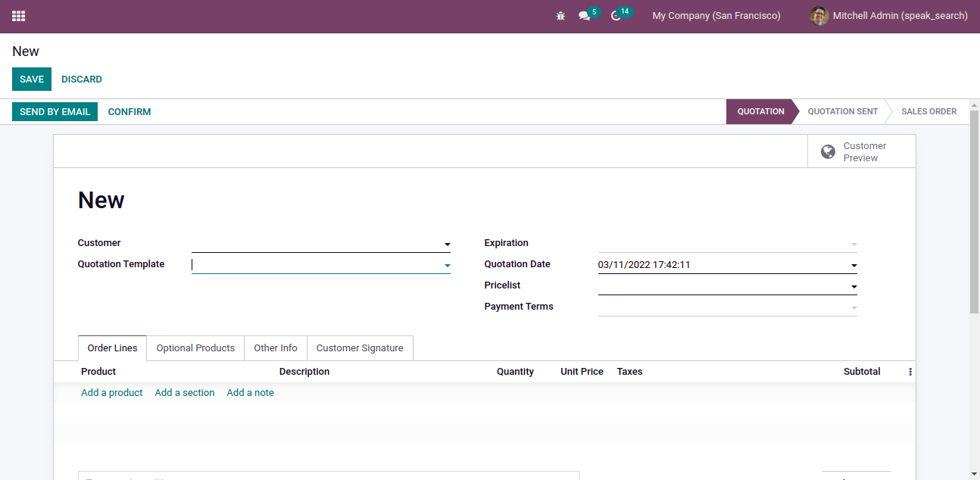This screenshot has height=480, width=980.
Task: Select the Quotation Sent status stage
Action: tap(842, 111)
